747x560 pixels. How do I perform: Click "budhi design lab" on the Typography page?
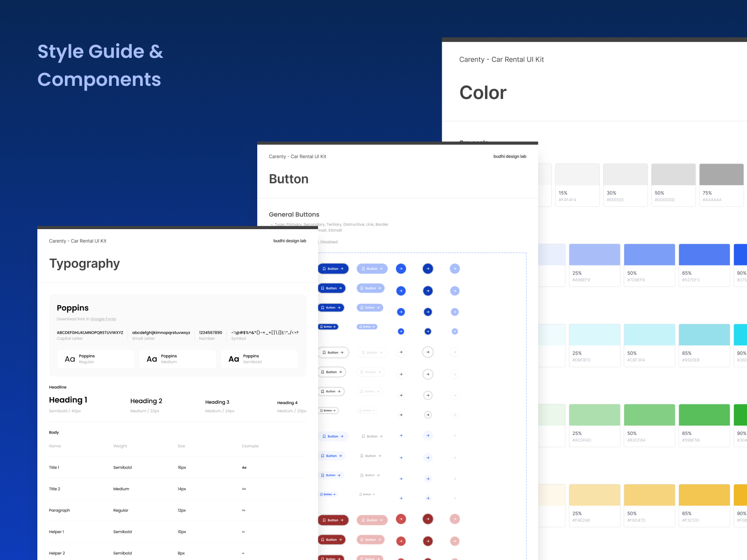coord(290,241)
